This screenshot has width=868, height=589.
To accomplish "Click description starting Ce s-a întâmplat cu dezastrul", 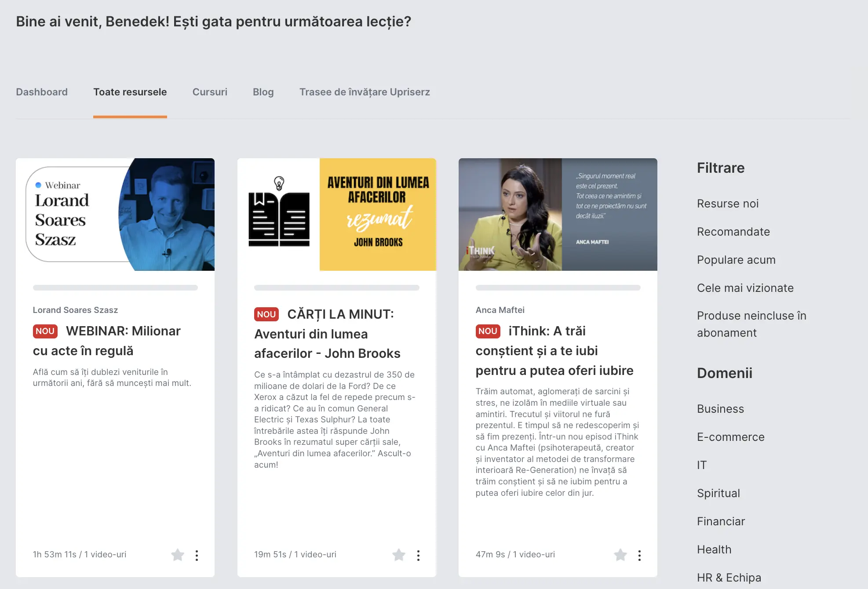I will tap(335, 419).
